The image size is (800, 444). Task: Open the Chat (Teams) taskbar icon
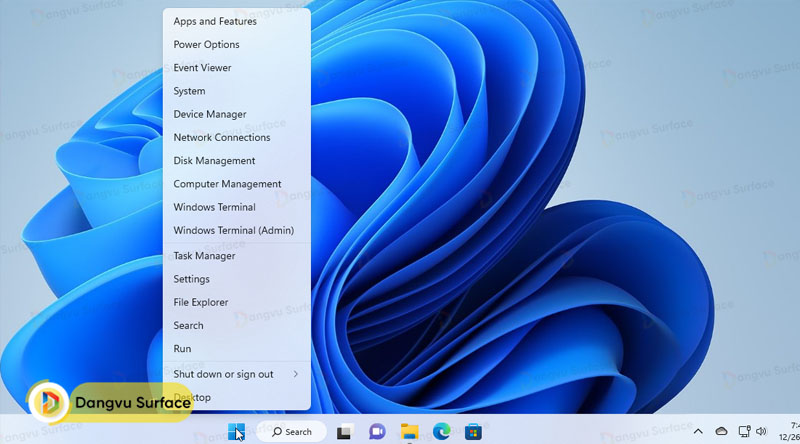pos(377,432)
